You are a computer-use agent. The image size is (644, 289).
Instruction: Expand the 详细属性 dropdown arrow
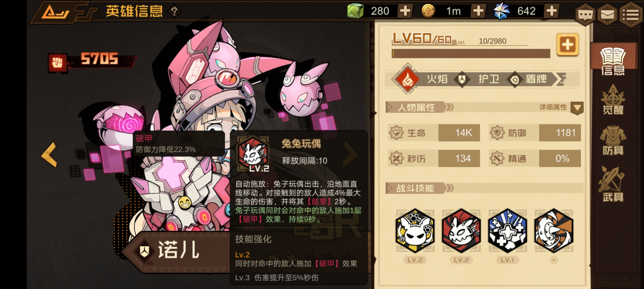(577, 108)
